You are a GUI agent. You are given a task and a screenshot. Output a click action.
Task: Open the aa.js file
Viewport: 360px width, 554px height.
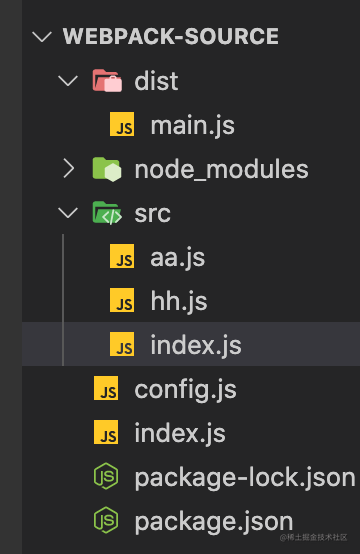178,258
